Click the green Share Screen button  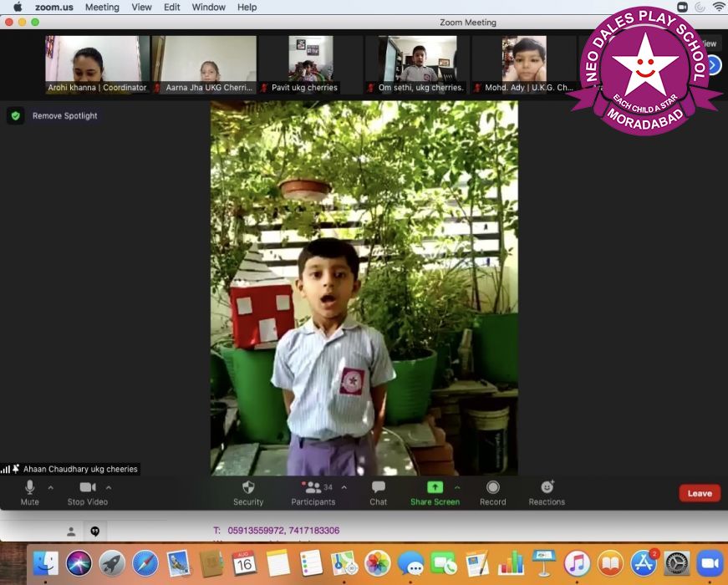pos(435,492)
